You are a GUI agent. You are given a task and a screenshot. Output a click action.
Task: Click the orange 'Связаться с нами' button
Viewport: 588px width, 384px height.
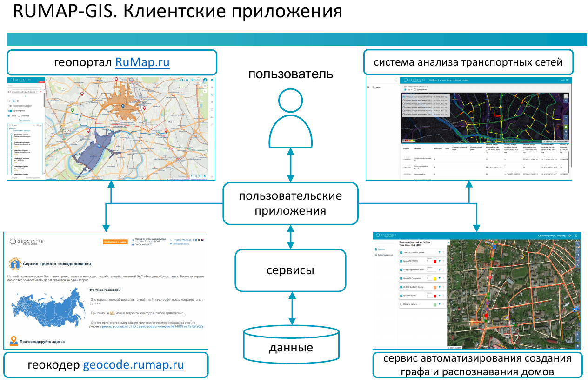coord(115,242)
